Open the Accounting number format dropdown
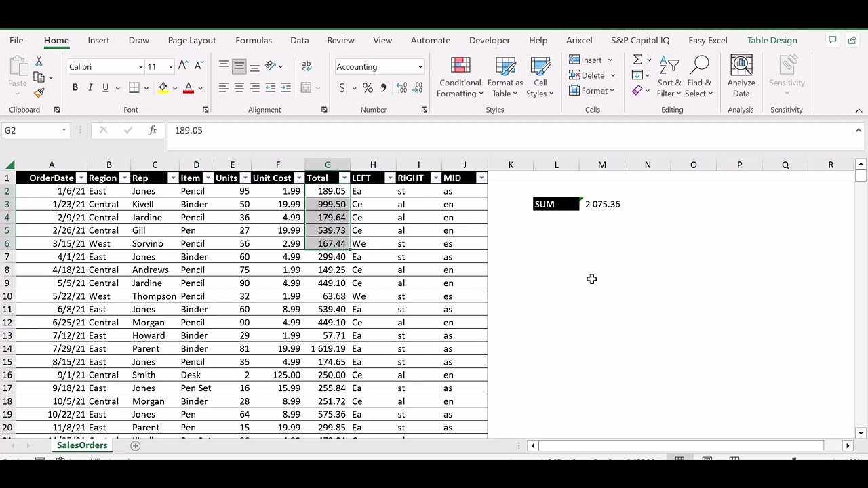The image size is (868, 488). pos(420,66)
